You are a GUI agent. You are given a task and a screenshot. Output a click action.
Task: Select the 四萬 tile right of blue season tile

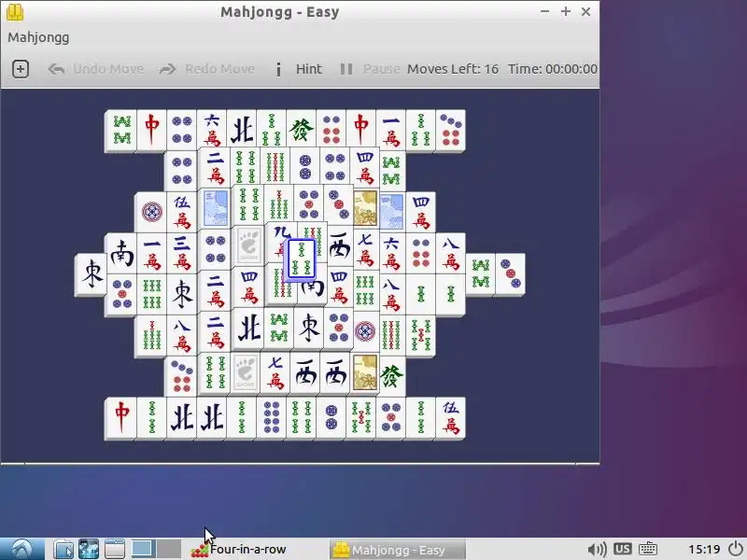tap(421, 213)
